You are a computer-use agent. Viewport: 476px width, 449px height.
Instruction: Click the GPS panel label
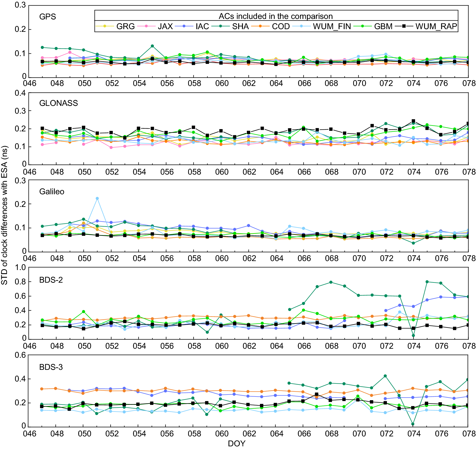coord(48,17)
